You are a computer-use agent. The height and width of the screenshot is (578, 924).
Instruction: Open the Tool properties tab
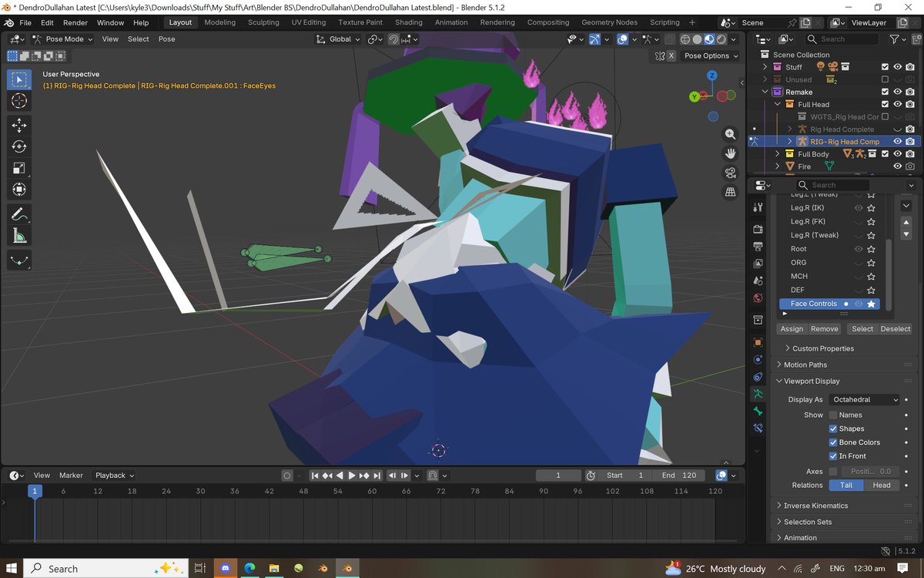758,207
